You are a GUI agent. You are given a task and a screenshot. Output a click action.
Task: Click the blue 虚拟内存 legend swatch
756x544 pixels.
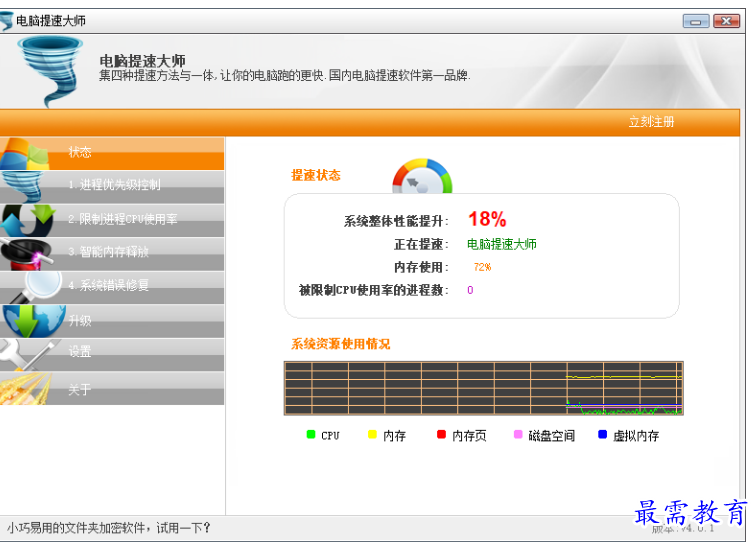coord(602,435)
